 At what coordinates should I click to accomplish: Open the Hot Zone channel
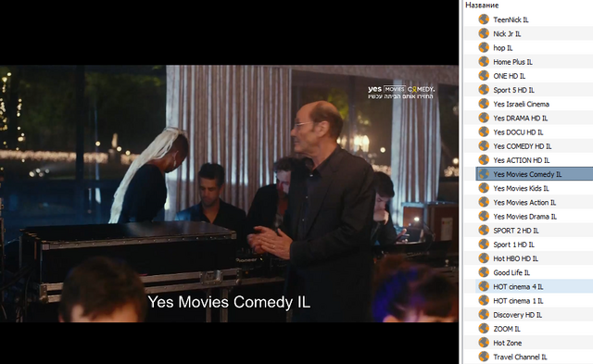(x=507, y=343)
